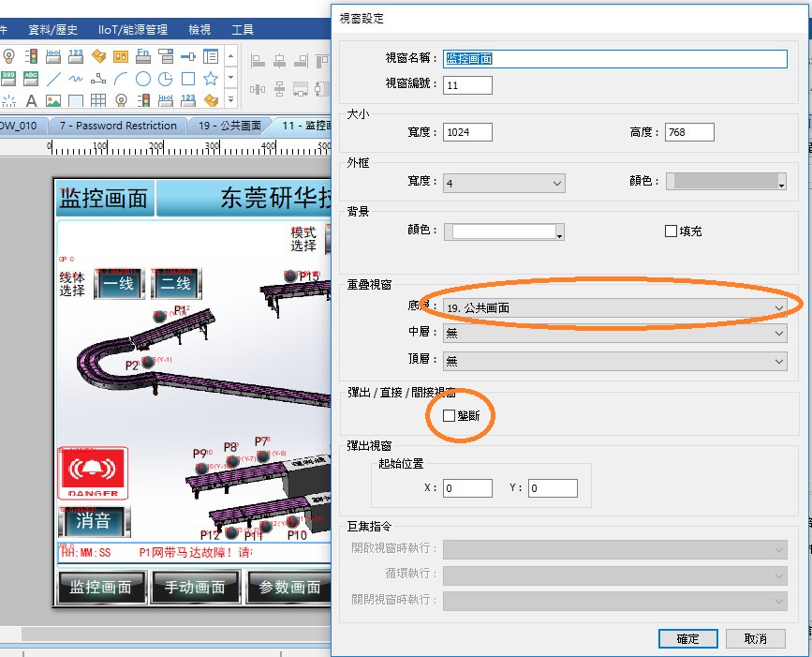Click the window name input field
This screenshot has width=812, height=657.
click(614, 58)
